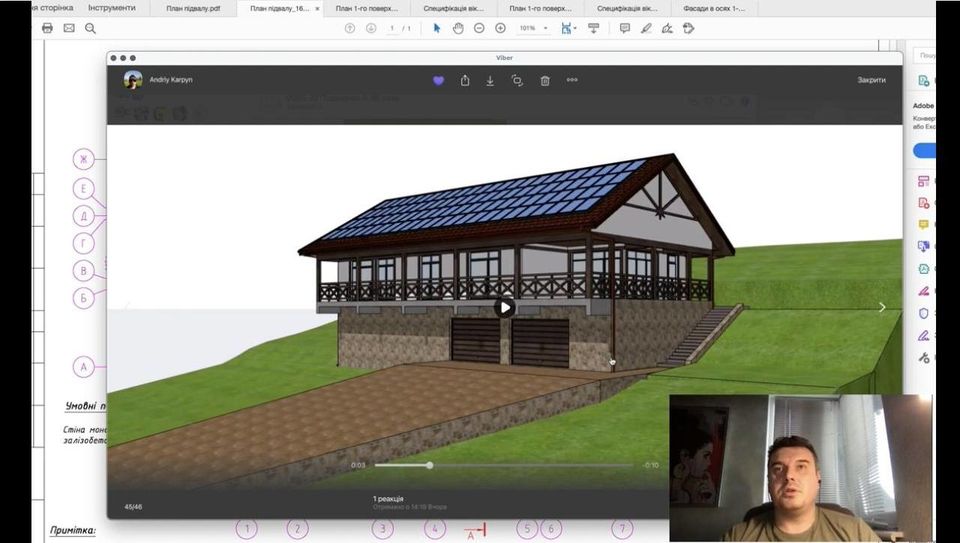Click the print icon in Acrobat toolbar
Viewport: 960px width, 543px height.
[x=47, y=28]
